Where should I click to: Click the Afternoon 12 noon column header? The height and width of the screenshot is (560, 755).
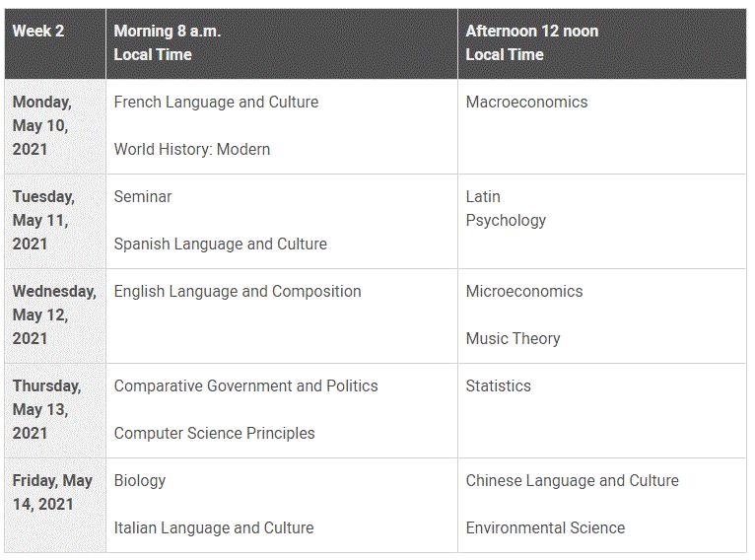coord(531,42)
